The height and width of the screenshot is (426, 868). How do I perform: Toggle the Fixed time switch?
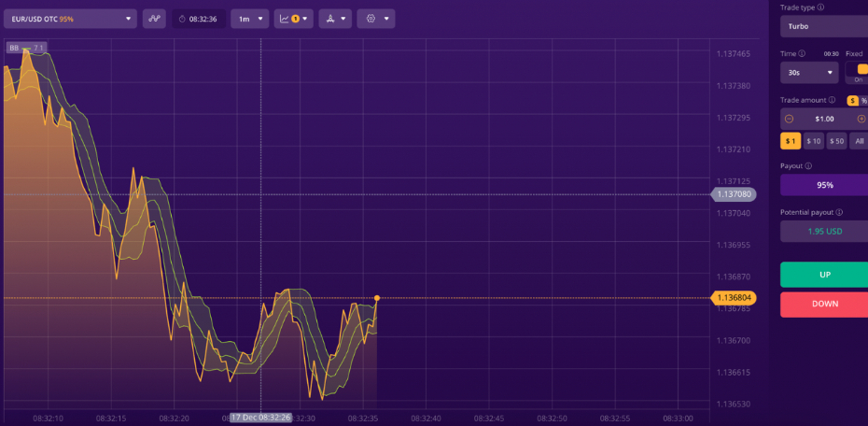click(859, 72)
